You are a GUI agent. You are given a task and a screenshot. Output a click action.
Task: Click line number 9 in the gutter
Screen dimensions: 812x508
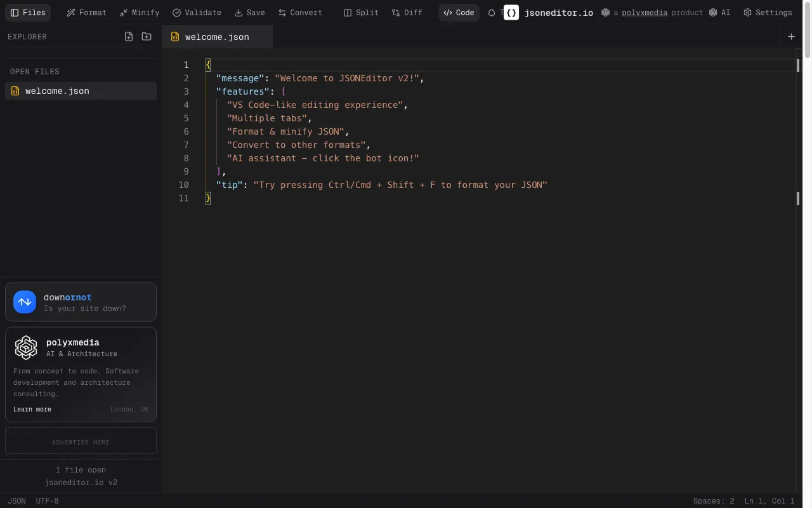187,171
